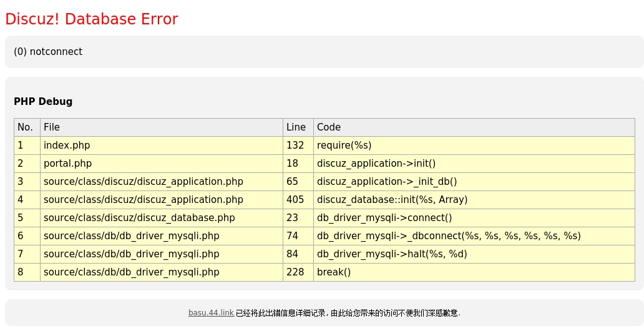This screenshot has width=644, height=331.
Task: Click the break() code cell
Action: pyautogui.click(x=334, y=272)
